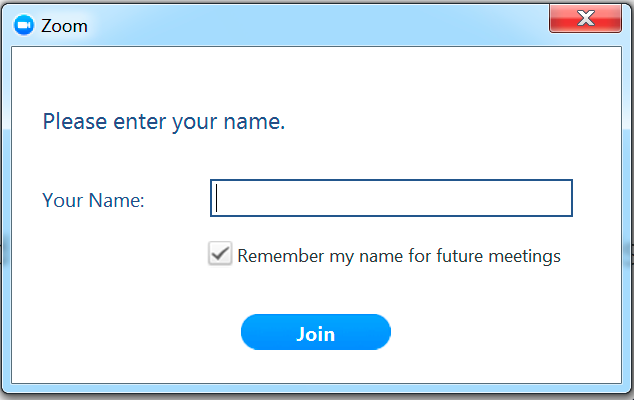The image size is (634, 400).
Task: Click the white X glyph in title bar
Action: click(x=585, y=18)
